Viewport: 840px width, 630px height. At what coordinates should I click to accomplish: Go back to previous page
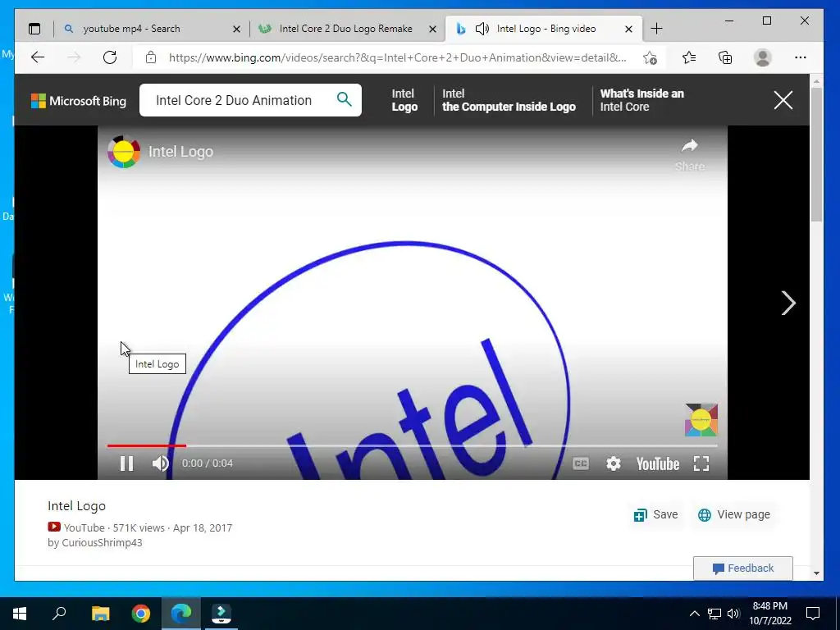[x=38, y=57]
